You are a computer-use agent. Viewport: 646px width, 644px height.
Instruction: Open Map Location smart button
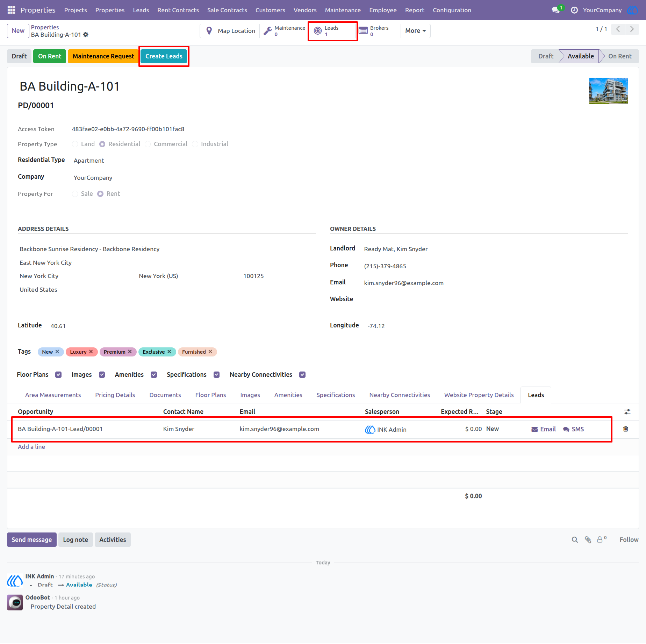point(230,31)
